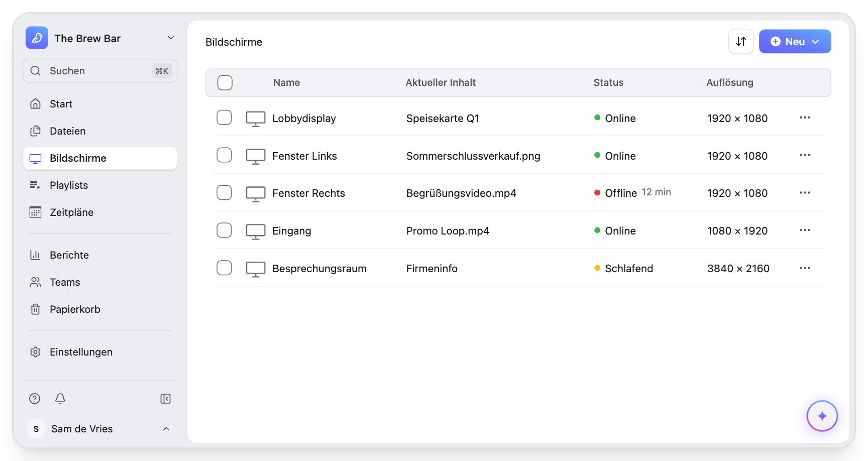Check the Lobbydisplay row checkbox
This screenshot has width=868, height=461.
[224, 118]
